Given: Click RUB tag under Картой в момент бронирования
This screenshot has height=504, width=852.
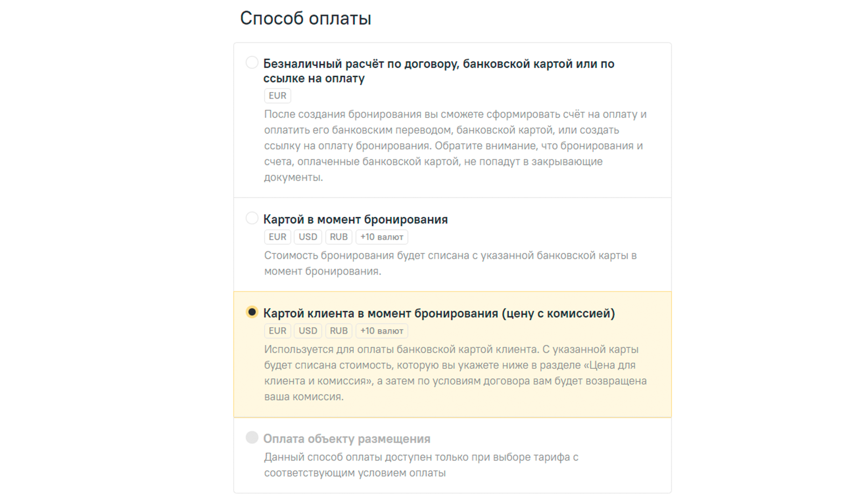Looking at the screenshot, I should click(x=338, y=237).
